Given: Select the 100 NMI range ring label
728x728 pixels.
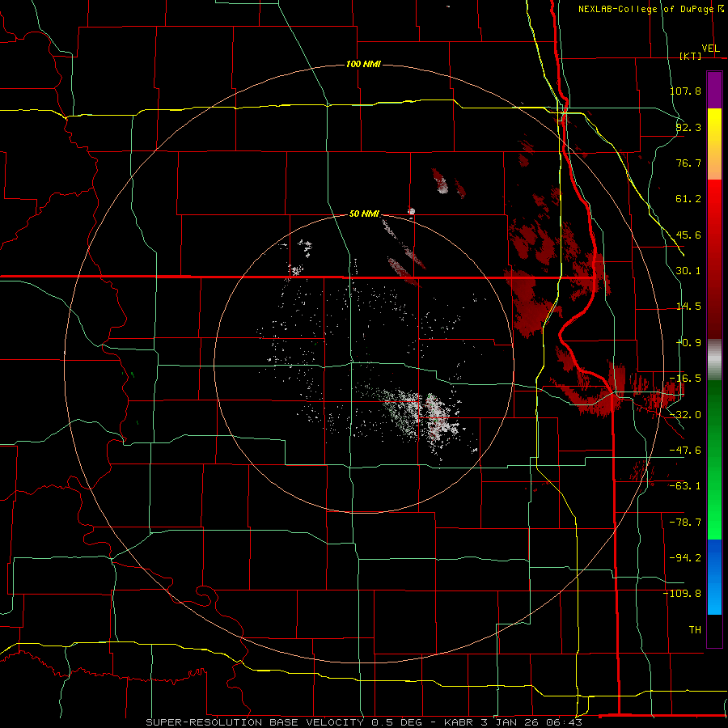Looking at the screenshot, I should point(363,64).
